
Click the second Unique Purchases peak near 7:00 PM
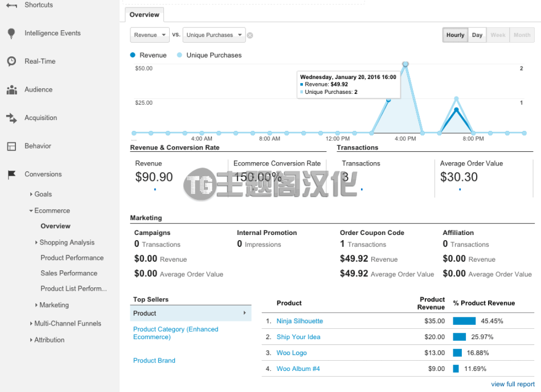click(456, 99)
